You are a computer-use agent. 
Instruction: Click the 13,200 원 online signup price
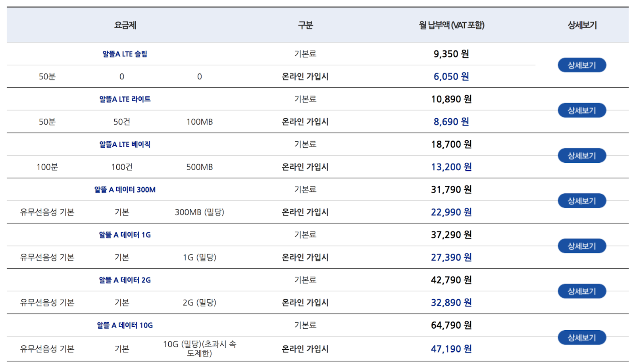(451, 167)
